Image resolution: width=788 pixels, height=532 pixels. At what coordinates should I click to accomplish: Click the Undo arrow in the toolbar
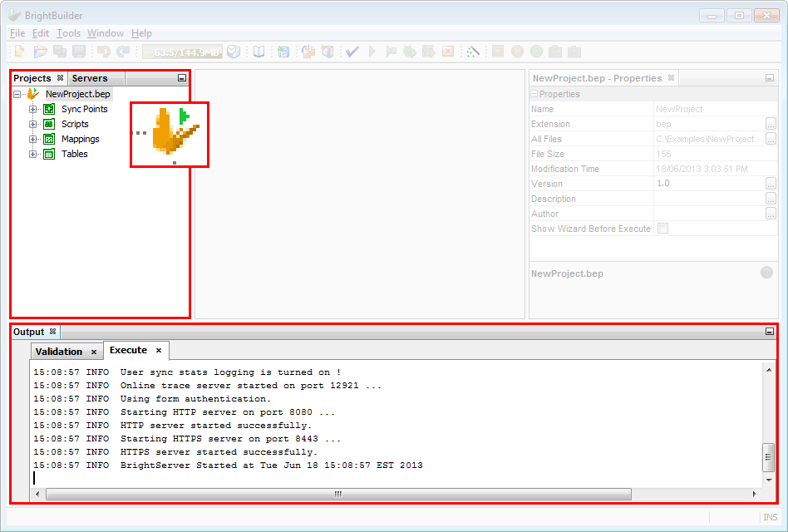click(104, 52)
